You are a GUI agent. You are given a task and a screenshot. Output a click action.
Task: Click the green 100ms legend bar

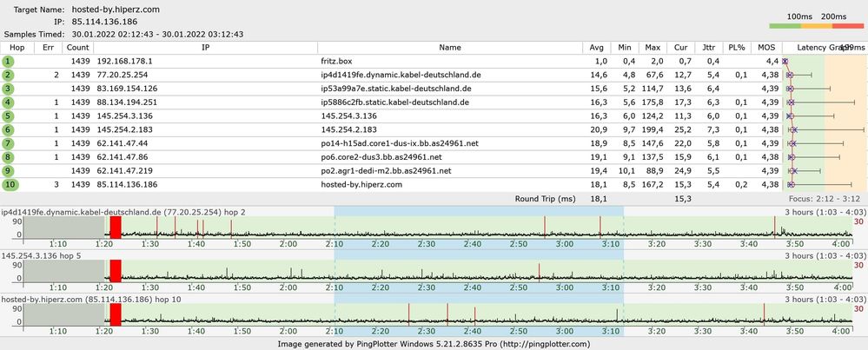click(784, 26)
